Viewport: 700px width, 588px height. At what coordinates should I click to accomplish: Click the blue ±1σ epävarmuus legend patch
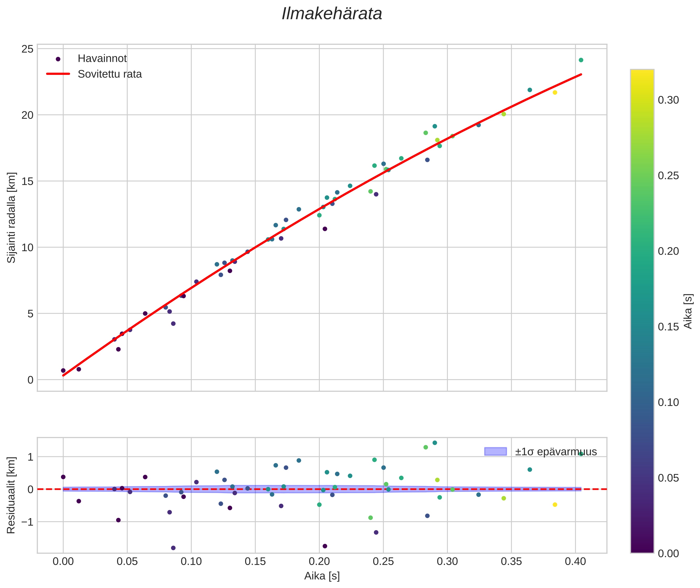(495, 452)
